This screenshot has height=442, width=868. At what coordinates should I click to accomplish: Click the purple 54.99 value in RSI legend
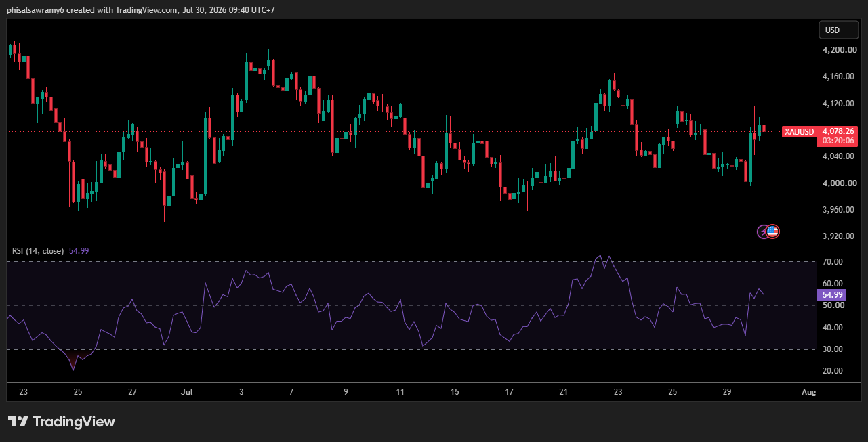79,251
